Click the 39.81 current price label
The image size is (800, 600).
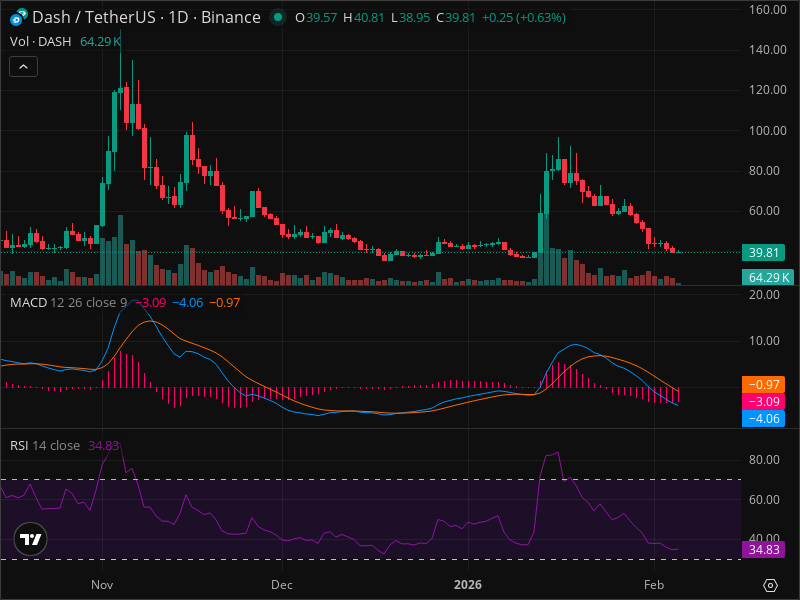pos(763,253)
